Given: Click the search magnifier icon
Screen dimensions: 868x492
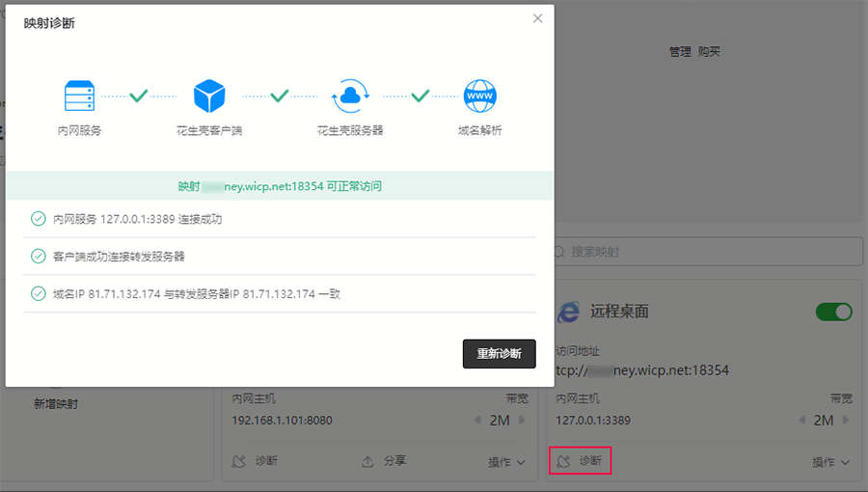Looking at the screenshot, I should point(559,252).
